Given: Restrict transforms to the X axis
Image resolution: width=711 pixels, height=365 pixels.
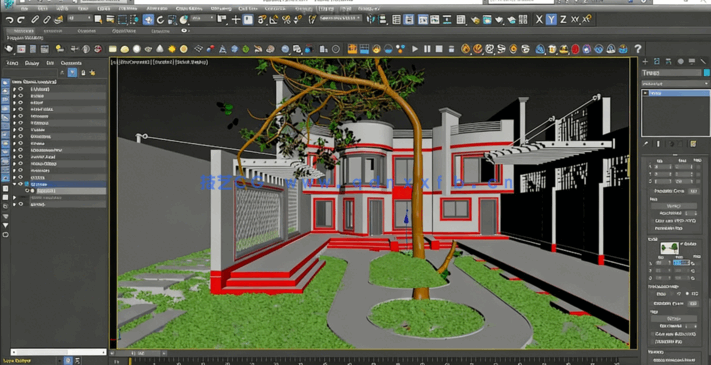Looking at the screenshot, I should pyautogui.click(x=539, y=19).
